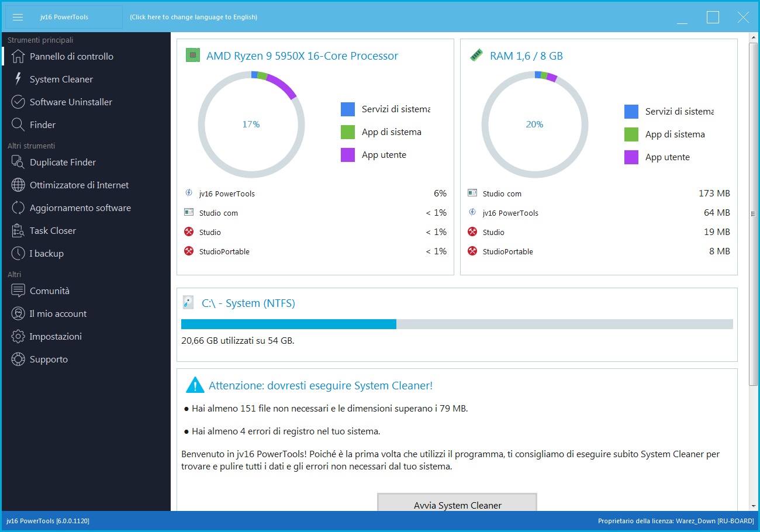Click StudioPortable row in RAM panel
This screenshot has width=760, height=532.
tap(599, 251)
